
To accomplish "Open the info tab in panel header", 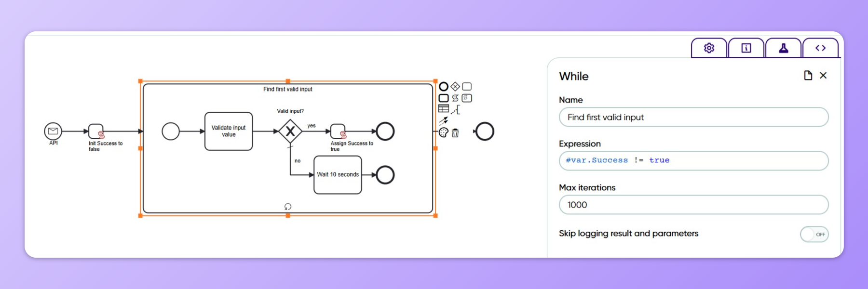I will (746, 48).
